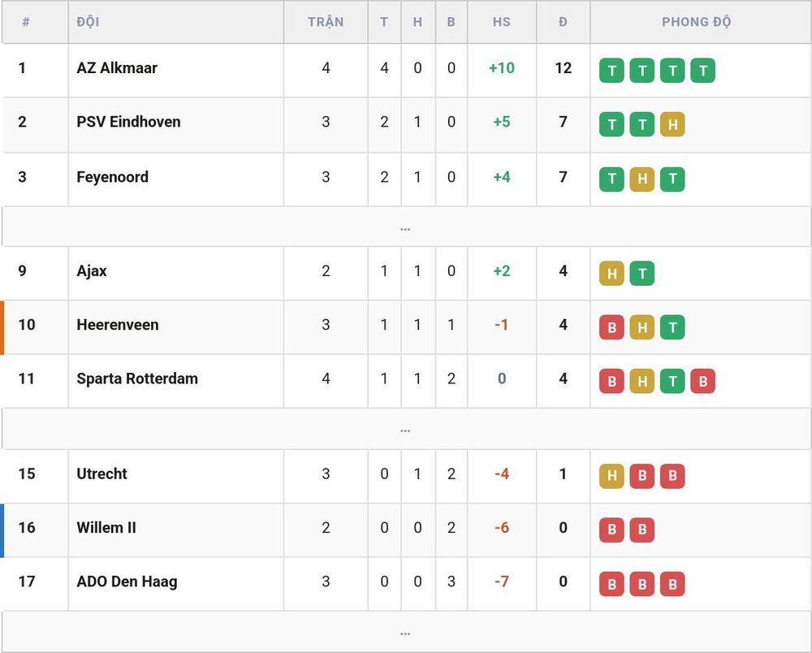The image size is (812, 653).
Task: Sort by the HS column header
Action: [501, 22]
